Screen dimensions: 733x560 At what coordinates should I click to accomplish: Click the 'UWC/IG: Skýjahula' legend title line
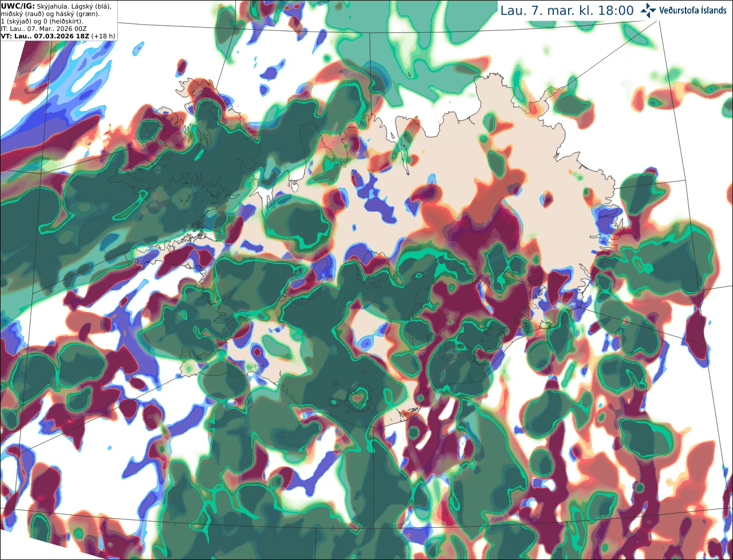pos(56,6)
